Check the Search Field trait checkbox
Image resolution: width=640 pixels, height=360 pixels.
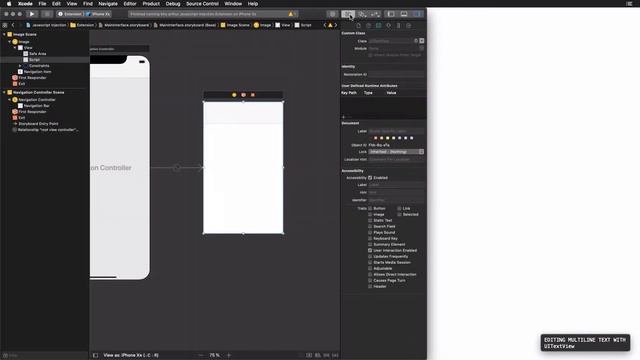pyautogui.click(x=370, y=226)
